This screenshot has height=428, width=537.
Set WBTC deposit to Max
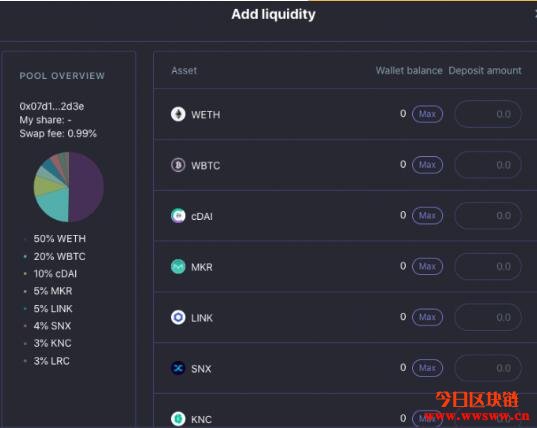click(427, 165)
